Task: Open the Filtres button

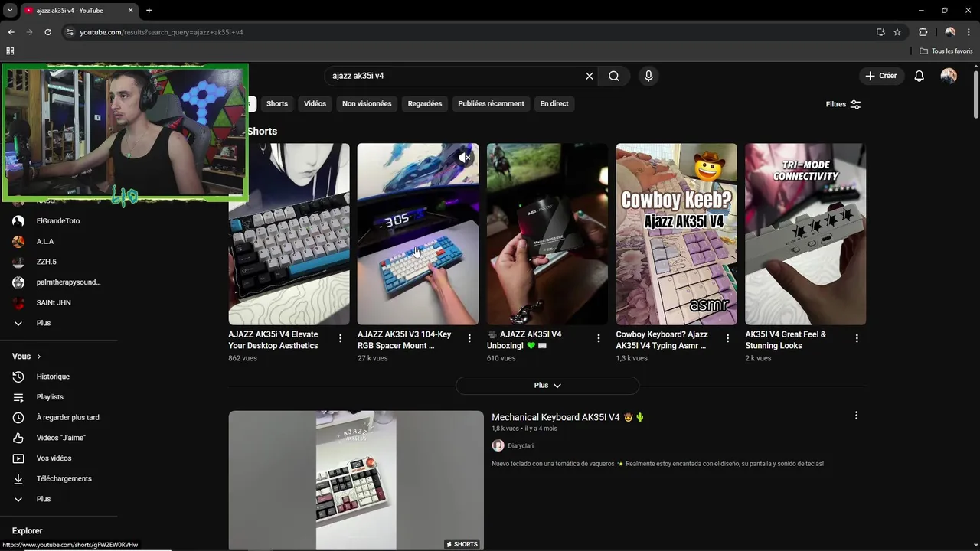Action: coord(843,104)
